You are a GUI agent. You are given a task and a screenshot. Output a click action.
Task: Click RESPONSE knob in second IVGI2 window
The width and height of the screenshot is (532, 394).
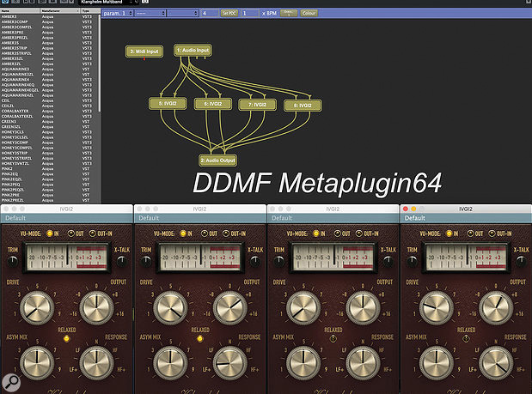point(229,362)
